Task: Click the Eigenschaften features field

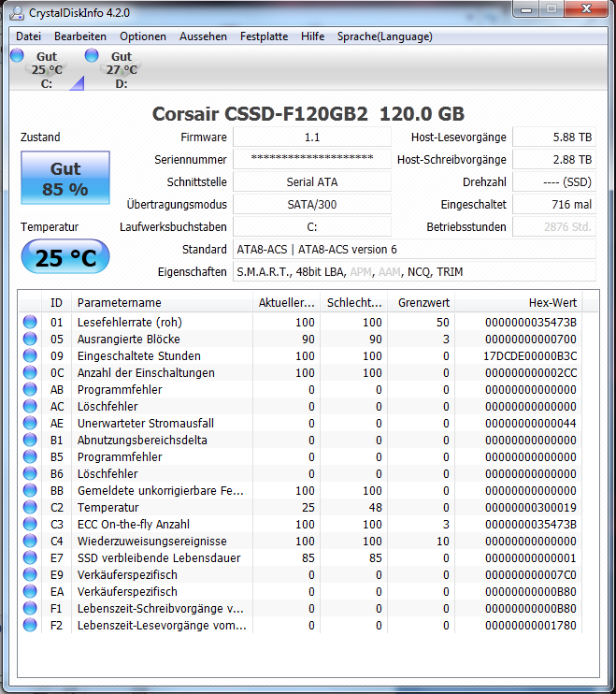Action: pos(414,272)
